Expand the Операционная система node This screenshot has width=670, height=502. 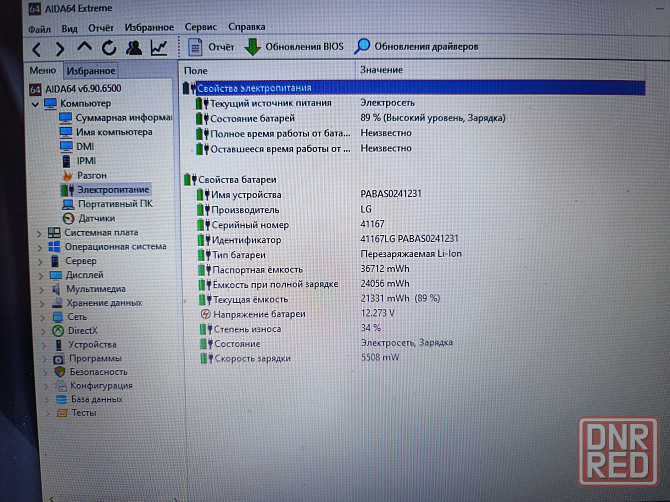point(40,247)
